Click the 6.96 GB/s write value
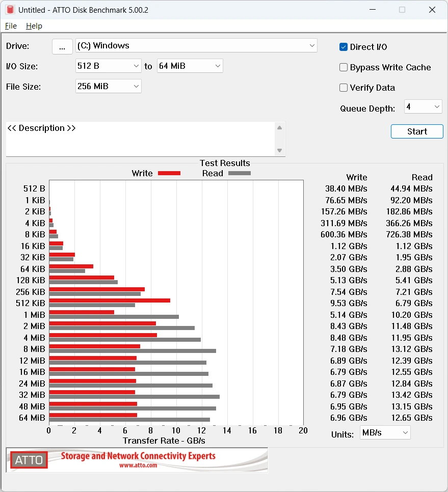The height and width of the screenshot is (492, 448). coord(349,418)
